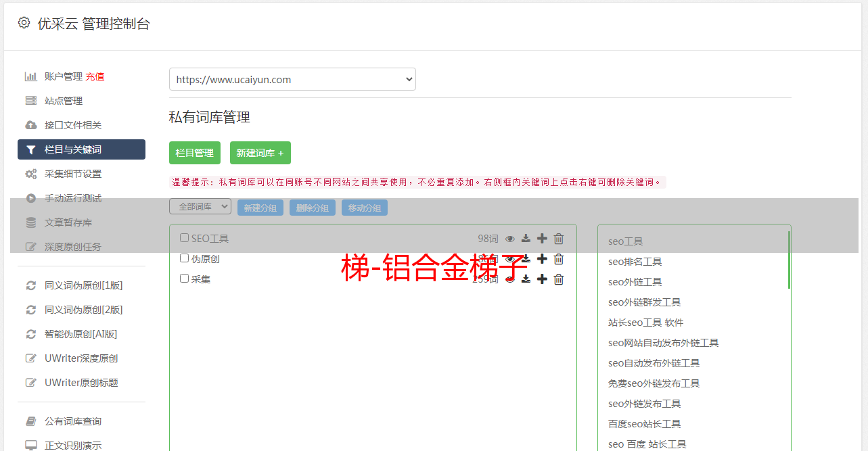Check the 伪原创 library checkbox

tap(184, 258)
